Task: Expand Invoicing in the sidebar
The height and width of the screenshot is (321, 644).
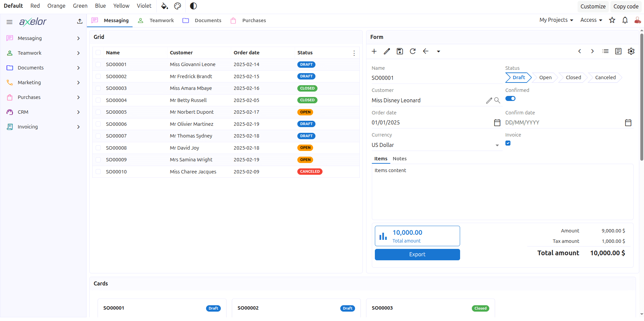Action: [x=78, y=127]
